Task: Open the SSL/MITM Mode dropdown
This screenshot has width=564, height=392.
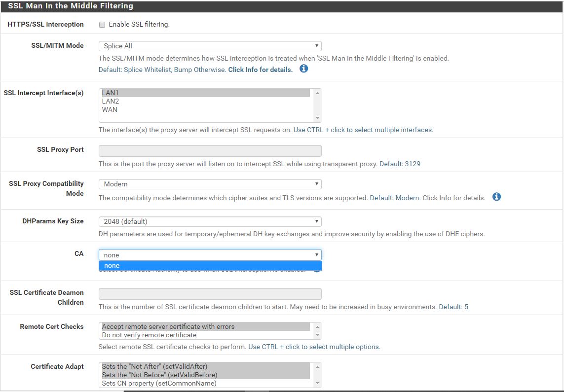Action: coord(210,46)
